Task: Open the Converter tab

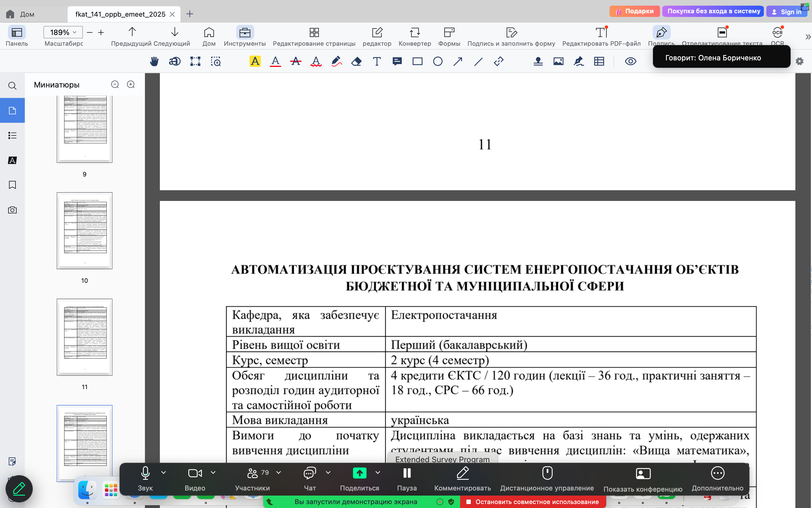Action: pos(415,36)
